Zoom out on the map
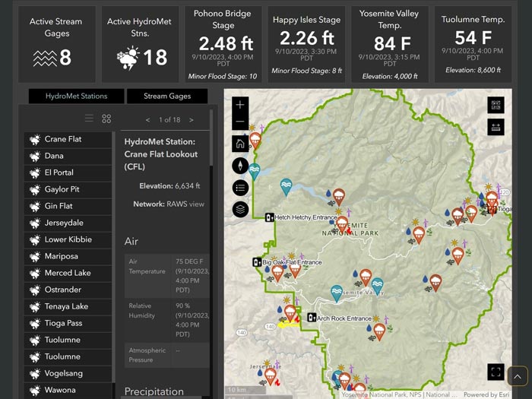 [x=240, y=122]
